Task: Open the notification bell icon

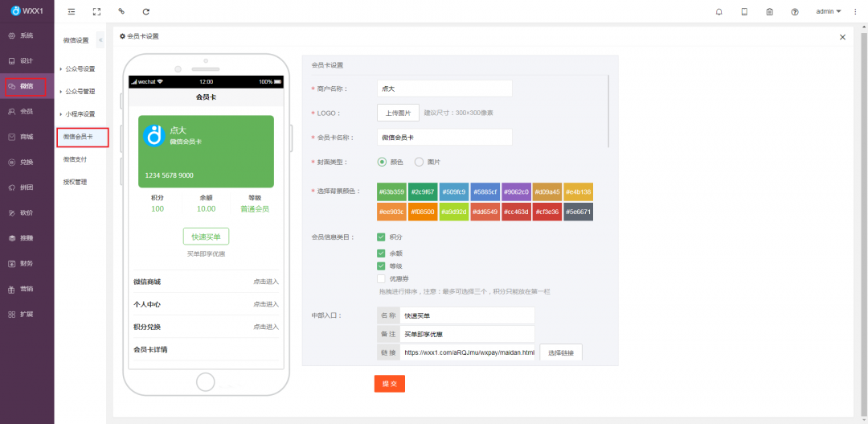Action: 719,12
